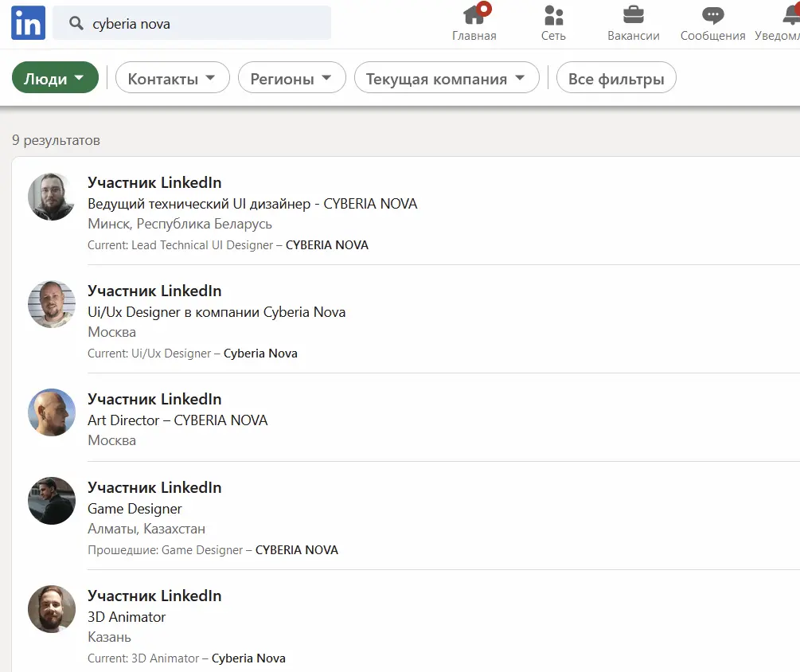Open the Art Director profile photo
This screenshot has width=800, height=672.
52,412
